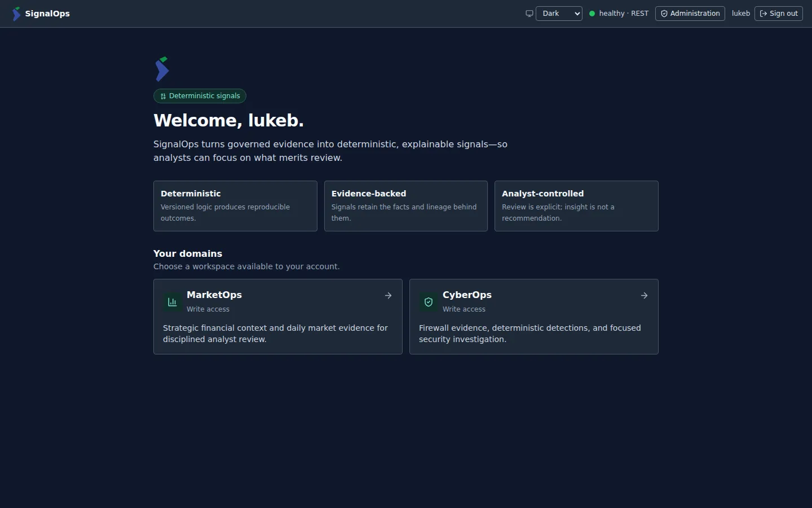The image size is (812, 508).
Task: Select the Evidence-backed info card
Action: (x=406, y=206)
